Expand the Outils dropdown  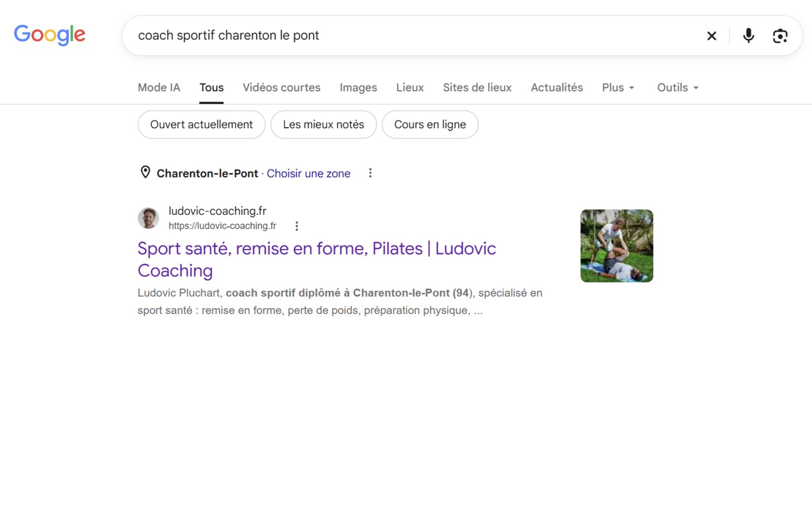678,87
